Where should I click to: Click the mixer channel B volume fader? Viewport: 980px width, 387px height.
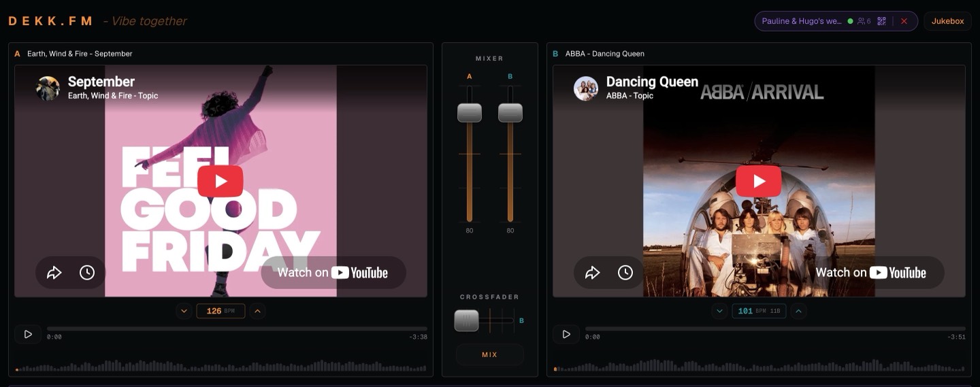point(510,113)
